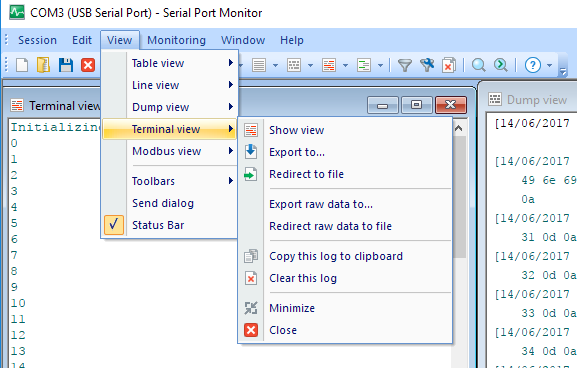Maximize the Terminal view panel
This screenshot has height=368, width=577.
416,105
